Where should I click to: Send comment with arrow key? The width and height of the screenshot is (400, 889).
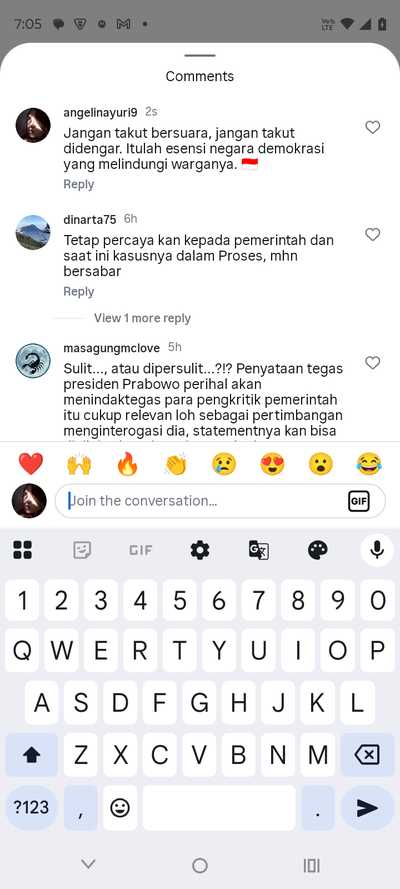[x=368, y=807]
